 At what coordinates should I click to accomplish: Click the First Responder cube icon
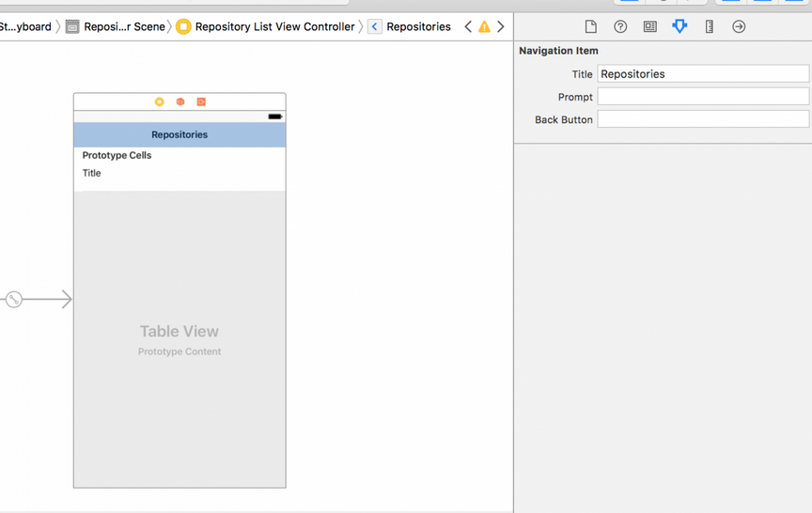pyautogui.click(x=180, y=101)
